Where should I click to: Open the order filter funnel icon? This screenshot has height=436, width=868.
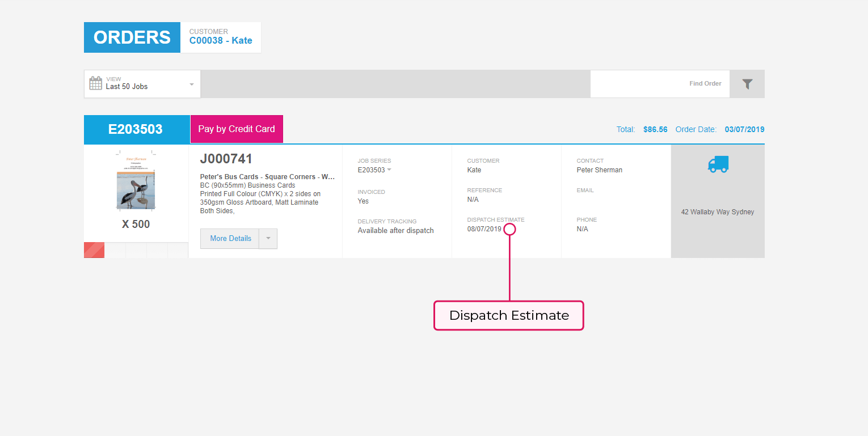click(x=747, y=84)
